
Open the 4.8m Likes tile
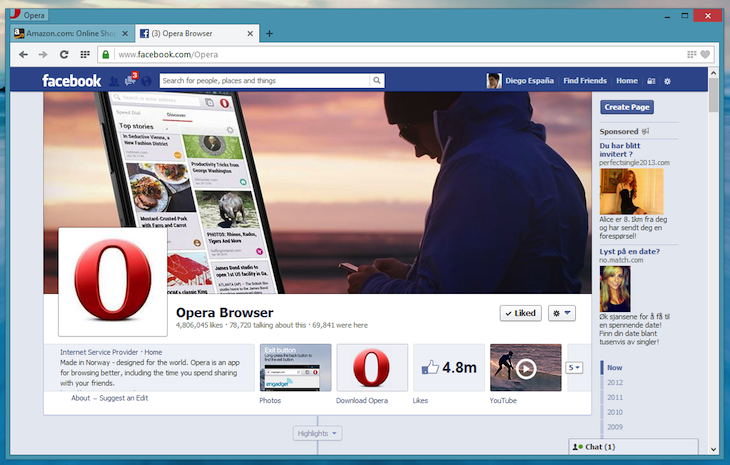[x=449, y=368]
